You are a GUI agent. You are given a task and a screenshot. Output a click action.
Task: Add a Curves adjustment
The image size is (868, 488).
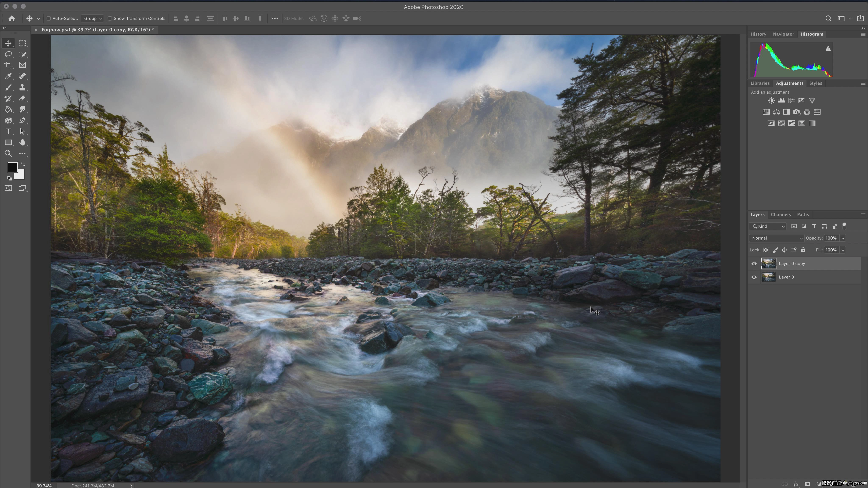click(791, 100)
